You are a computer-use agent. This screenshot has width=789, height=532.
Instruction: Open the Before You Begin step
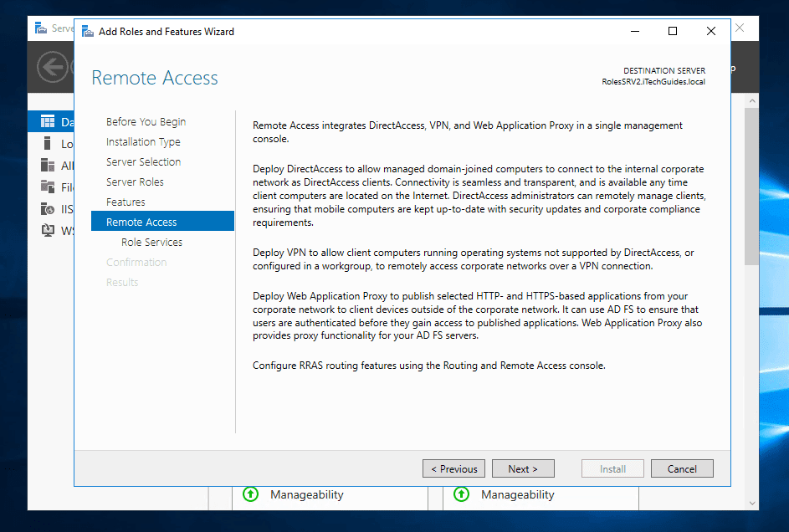point(146,121)
